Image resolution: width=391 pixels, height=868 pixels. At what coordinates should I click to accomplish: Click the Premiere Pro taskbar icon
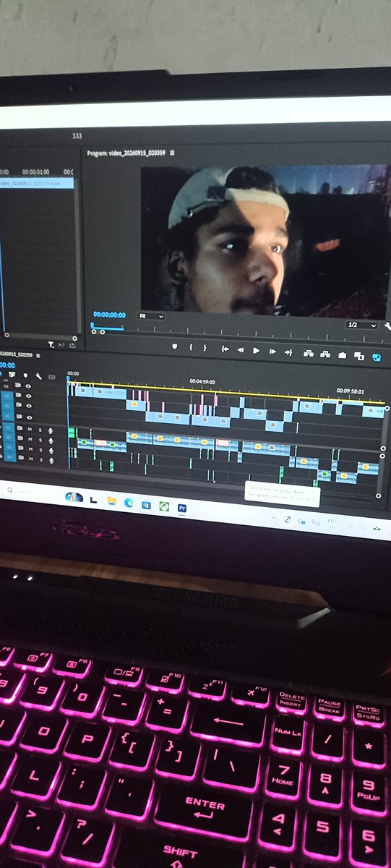(x=182, y=508)
